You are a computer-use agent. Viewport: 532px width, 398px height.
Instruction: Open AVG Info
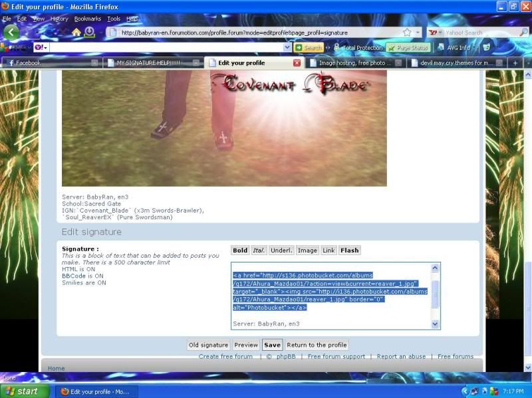tap(456, 47)
